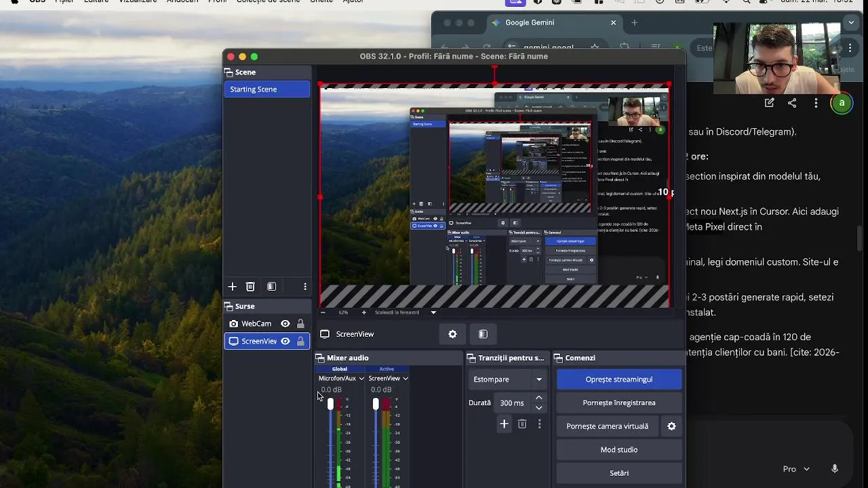Open the Chrome three-dot menu
Image resolution: width=868 pixels, height=488 pixels.
(x=850, y=48)
